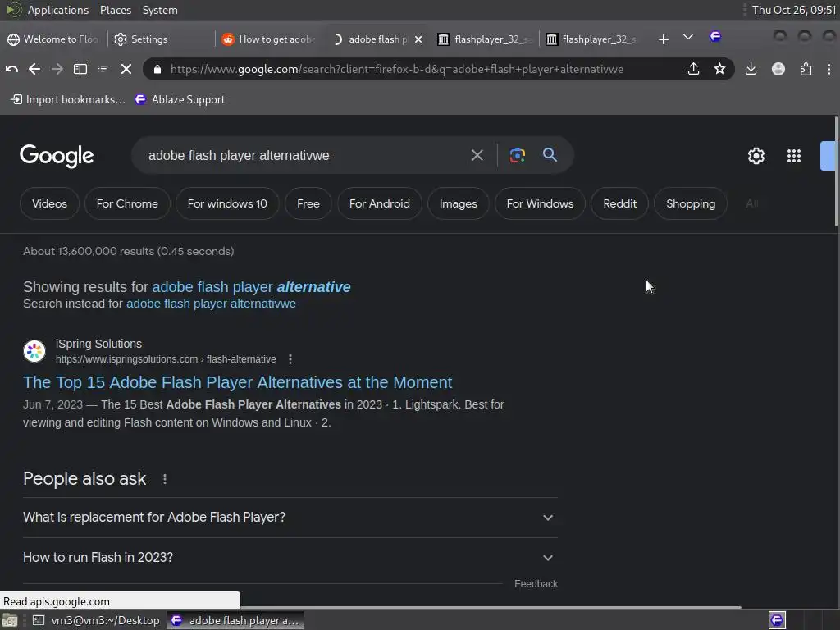The width and height of the screenshot is (840, 630).
Task: Switch to the Settings tab
Action: click(161, 39)
